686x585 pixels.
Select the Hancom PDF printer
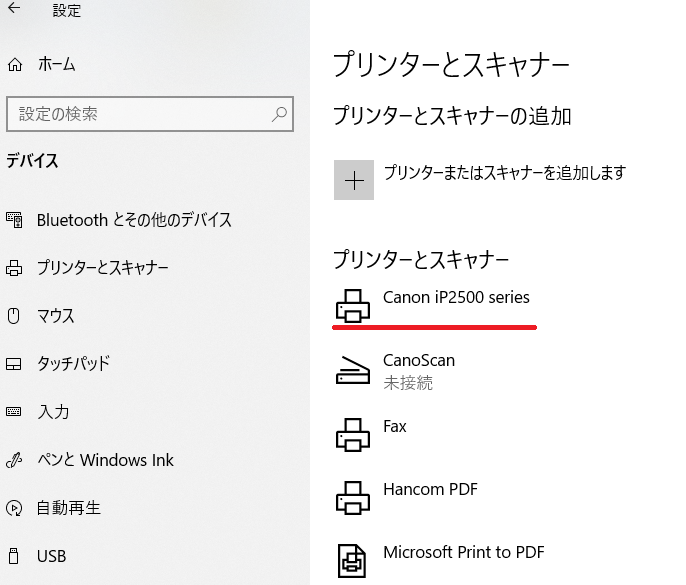point(430,489)
